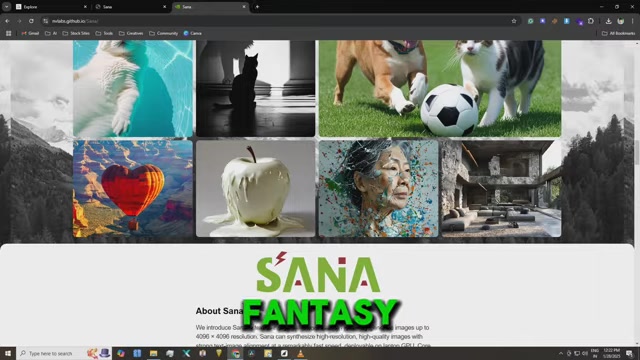Screen dimensions: 640x360
Task: View site information icon in address bar
Action: [46, 21]
